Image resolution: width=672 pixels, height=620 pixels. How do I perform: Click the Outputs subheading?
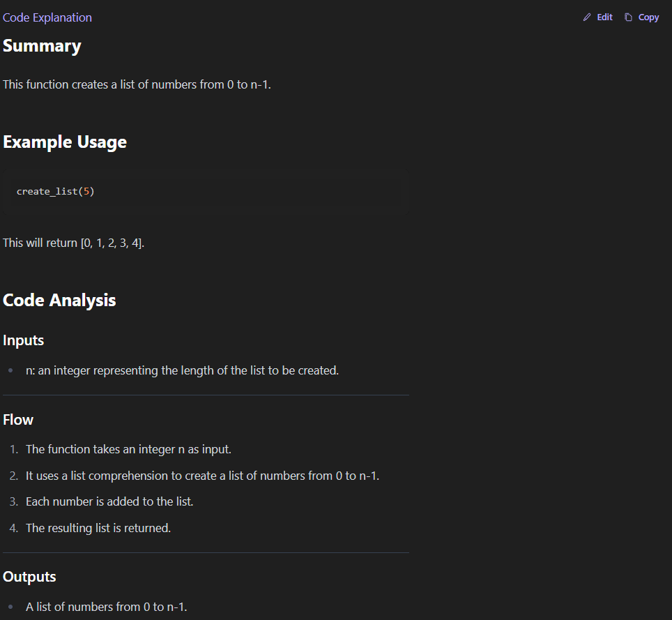pos(29,577)
